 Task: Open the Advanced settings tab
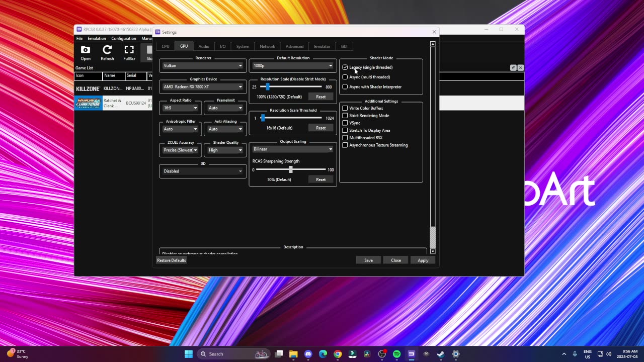point(294,47)
